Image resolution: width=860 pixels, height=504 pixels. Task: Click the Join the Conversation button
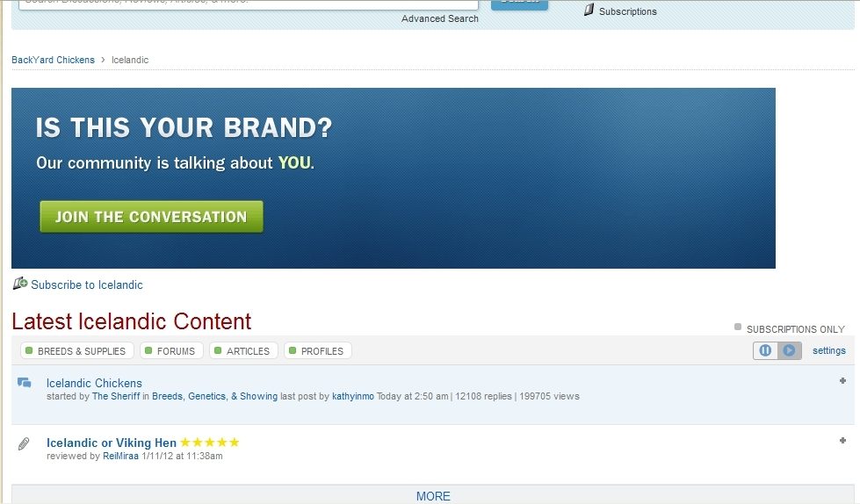151,217
